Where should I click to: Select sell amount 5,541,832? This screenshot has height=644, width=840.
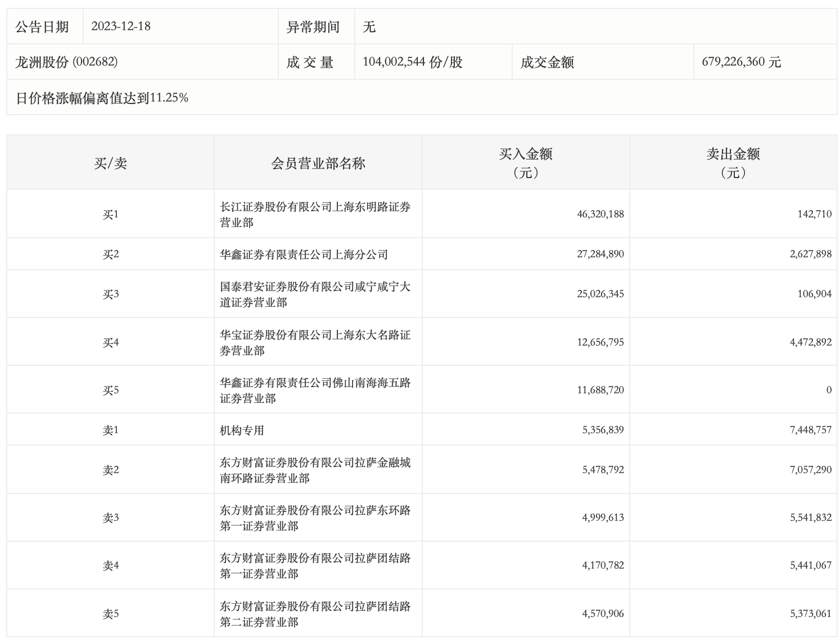tap(810, 518)
